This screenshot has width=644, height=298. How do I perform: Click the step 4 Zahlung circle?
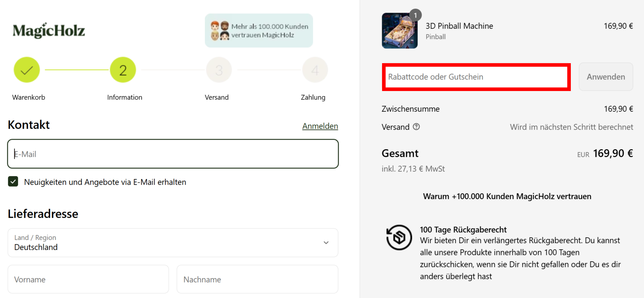click(315, 70)
